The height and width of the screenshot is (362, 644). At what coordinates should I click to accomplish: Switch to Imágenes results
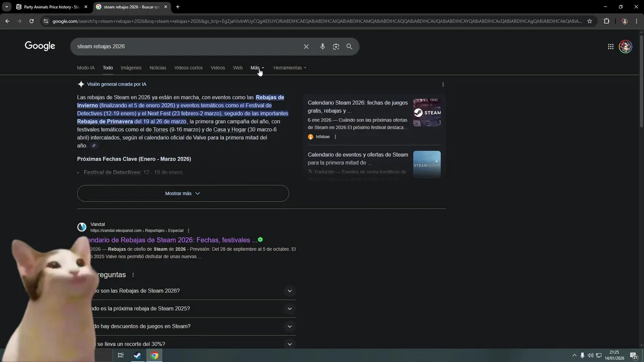(131, 68)
